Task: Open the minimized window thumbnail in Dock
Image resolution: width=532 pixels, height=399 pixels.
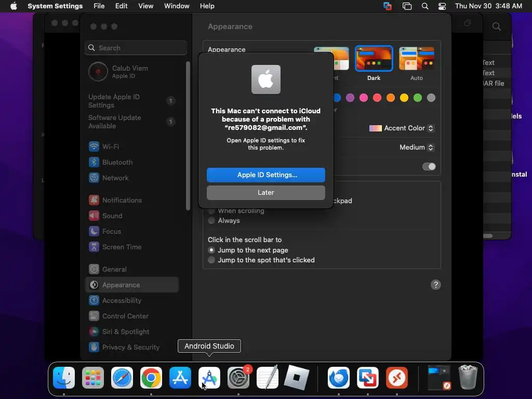Action: (x=439, y=378)
